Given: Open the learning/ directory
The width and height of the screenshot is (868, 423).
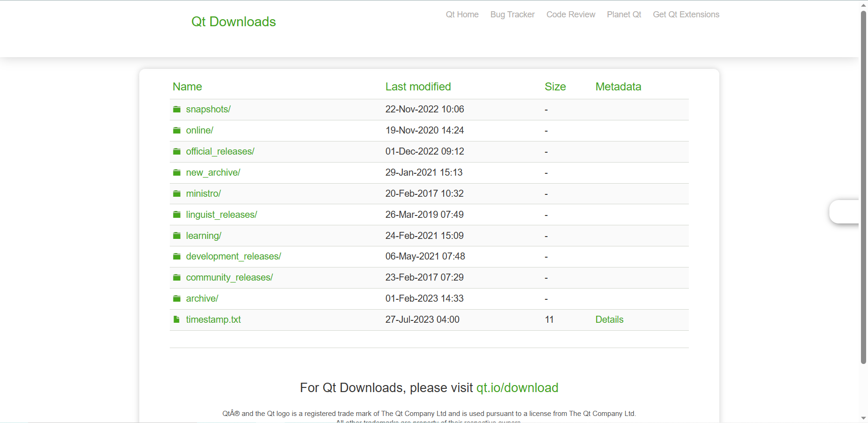Looking at the screenshot, I should 204,236.
